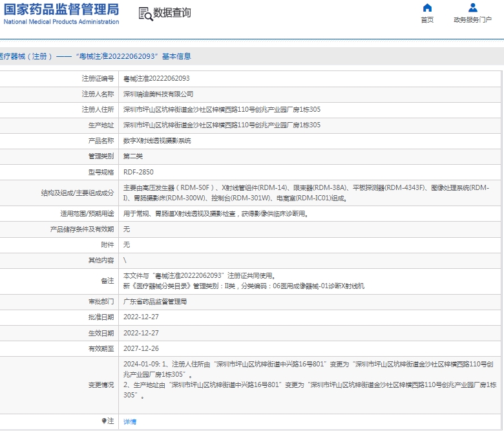Select model spec RDF-2850

tap(138, 172)
